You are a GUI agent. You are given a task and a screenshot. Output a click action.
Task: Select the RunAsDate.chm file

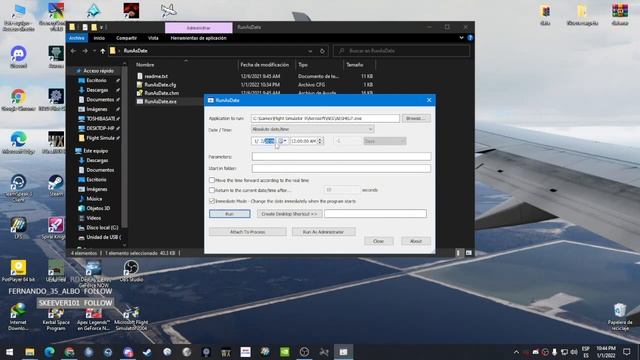162,93
